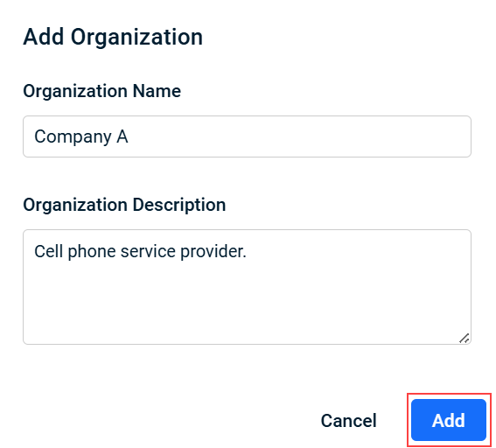
Task: Place cursor on 'Company A' text
Action: tap(81, 137)
